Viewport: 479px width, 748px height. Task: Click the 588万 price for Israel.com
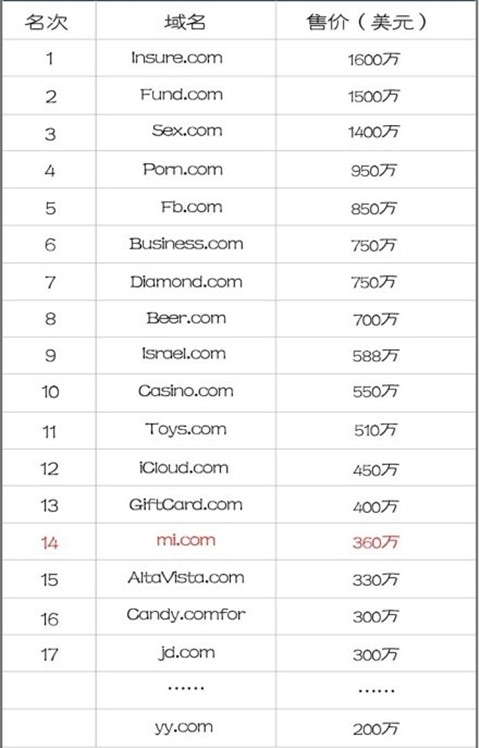tap(375, 356)
